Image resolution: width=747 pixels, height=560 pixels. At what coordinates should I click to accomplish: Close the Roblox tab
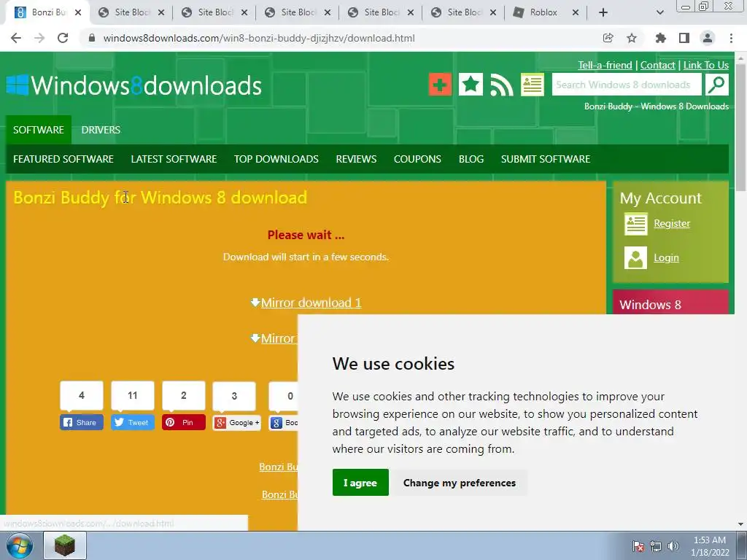(x=576, y=13)
